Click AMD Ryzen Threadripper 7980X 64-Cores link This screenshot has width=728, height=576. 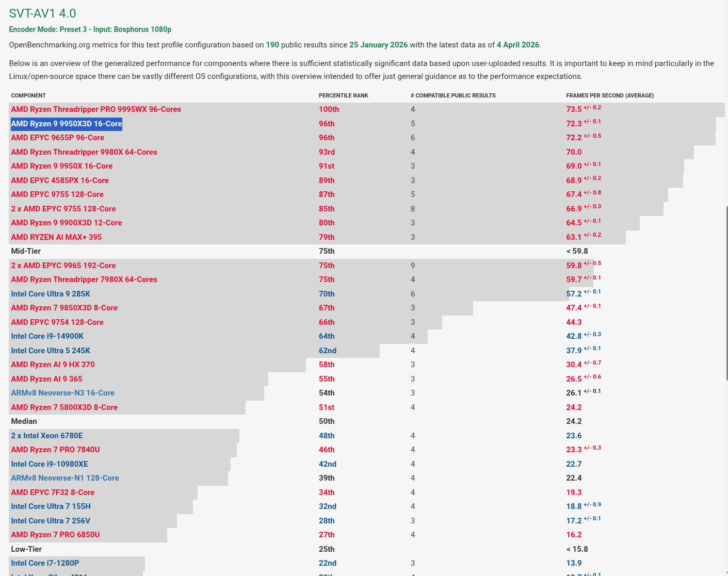coord(84,279)
